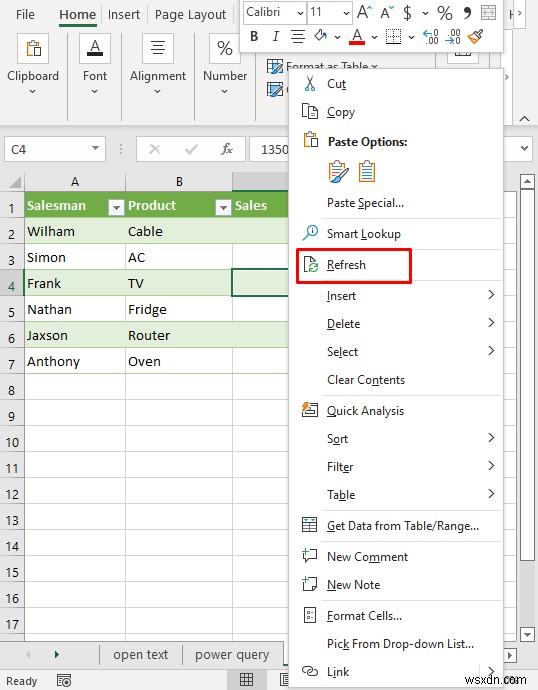Image resolution: width=538 pixels, height=690 pixels.
Task: Select the Keep Source Formatting paste icon
Action: pos(338,172)
